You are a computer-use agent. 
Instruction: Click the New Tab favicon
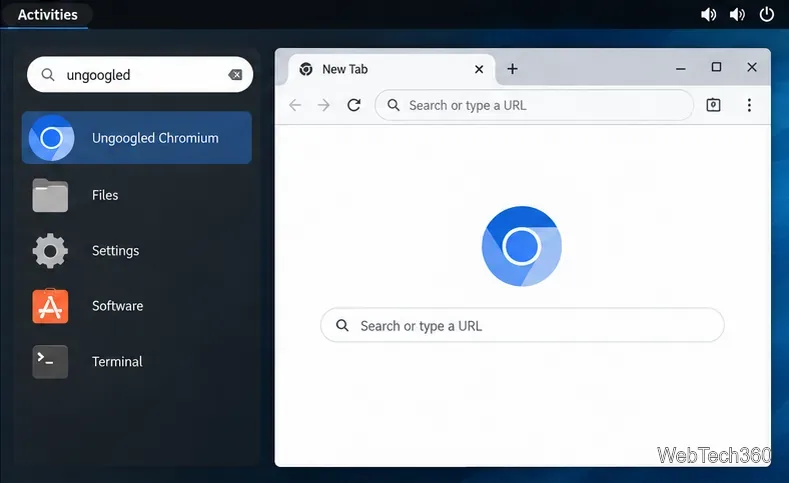[x=306, y=69]
